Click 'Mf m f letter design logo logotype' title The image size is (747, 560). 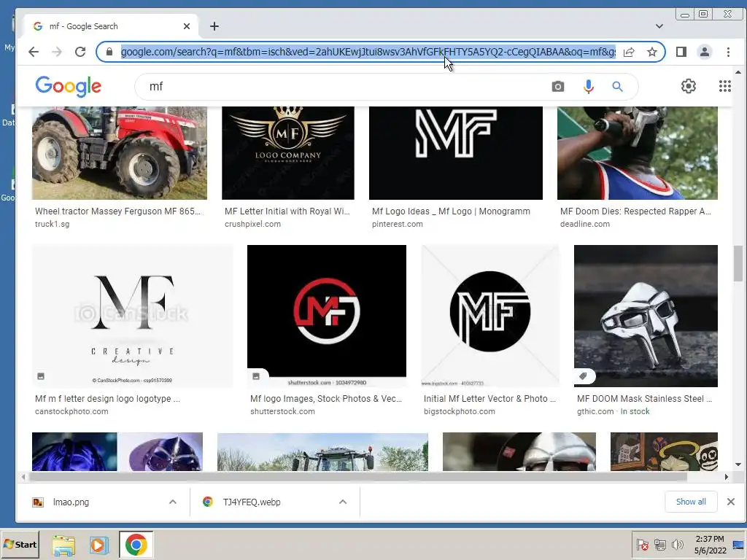pyautogui.click(x=107, y=399)
